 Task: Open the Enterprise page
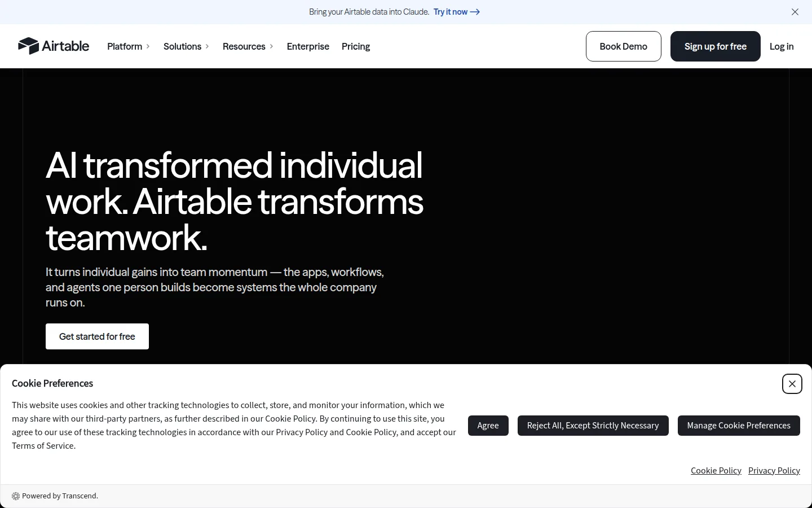point(308,46)
